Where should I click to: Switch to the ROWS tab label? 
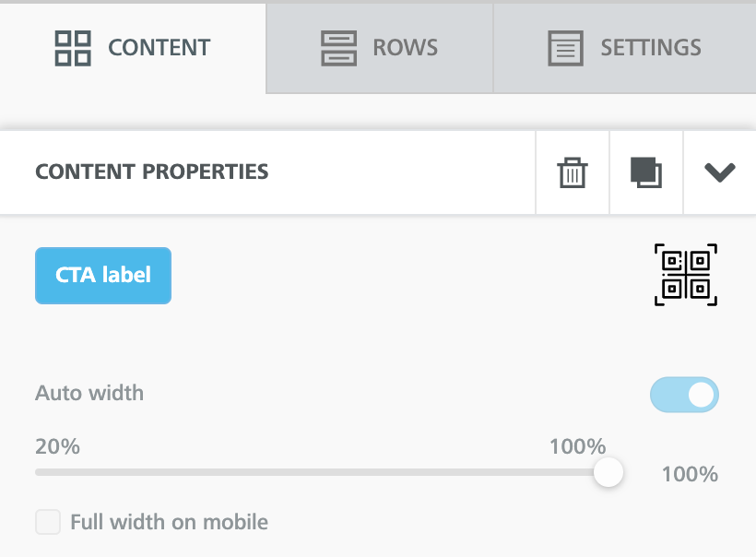click(405, 48)
